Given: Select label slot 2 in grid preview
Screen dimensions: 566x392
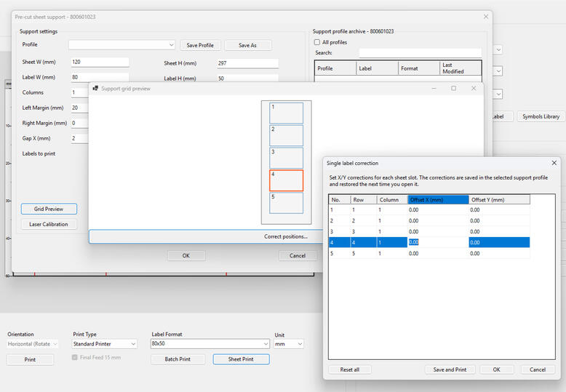Looking at the screenshot, I should pyautogui.click(x=286, y=135).
